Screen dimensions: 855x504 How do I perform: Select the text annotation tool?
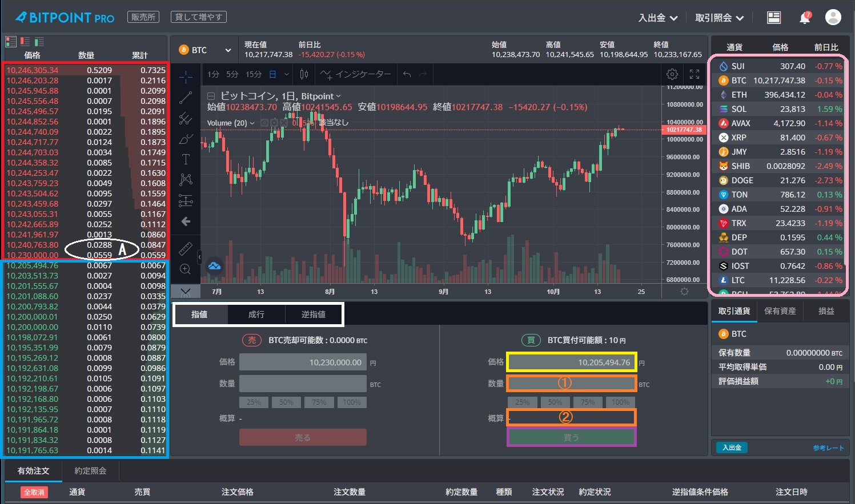click(186, 159)
